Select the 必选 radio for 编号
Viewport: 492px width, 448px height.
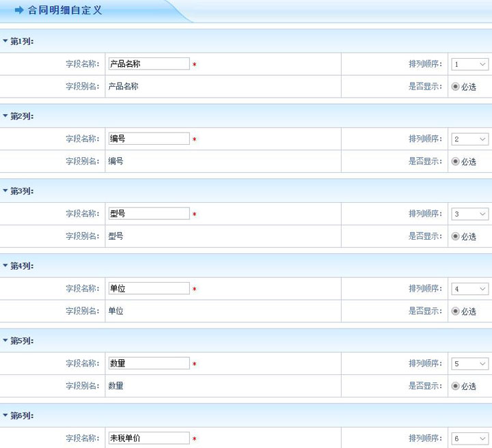pos(455,162)
